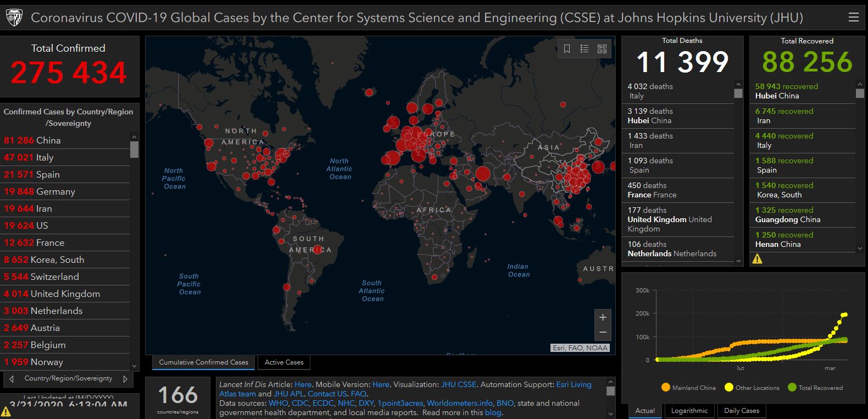Viewport: 868px width, 419px height.
Task: Click the recovered list scroll down arrow
Action: [x=860, y=249]
